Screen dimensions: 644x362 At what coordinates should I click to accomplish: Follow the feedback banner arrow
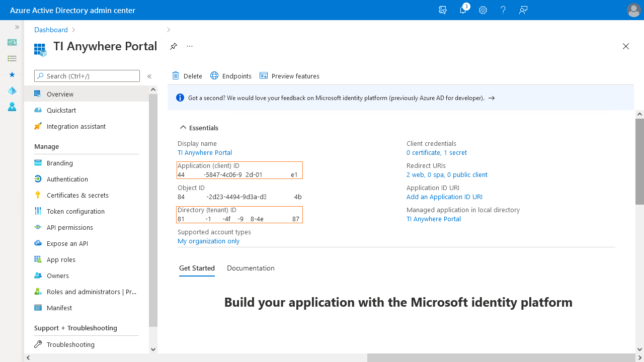point(492,98)
